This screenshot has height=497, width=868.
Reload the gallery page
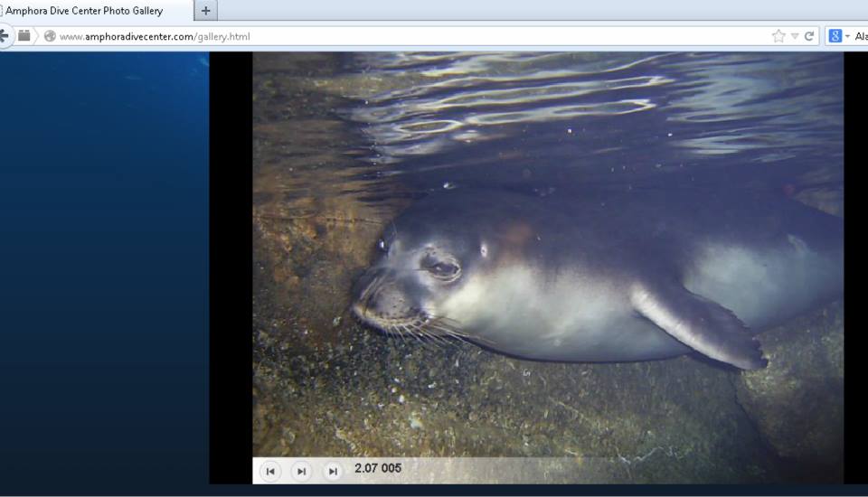[809, 36]
